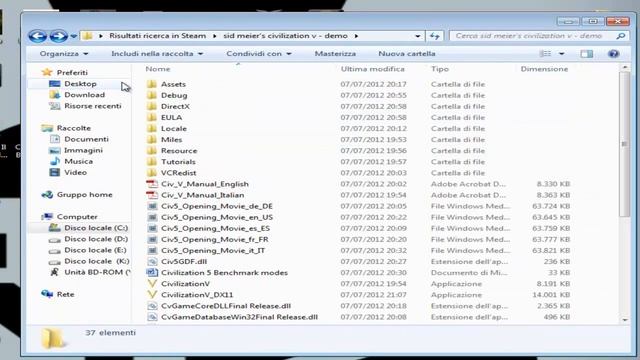
Task: Go back with the blue Back arrow
Action: pos(38,36)
